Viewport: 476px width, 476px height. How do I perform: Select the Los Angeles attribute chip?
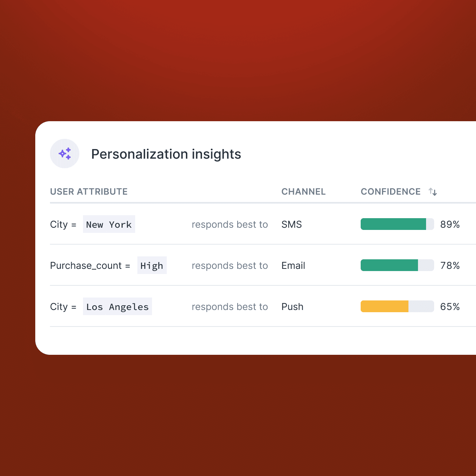tap(117, 306)
